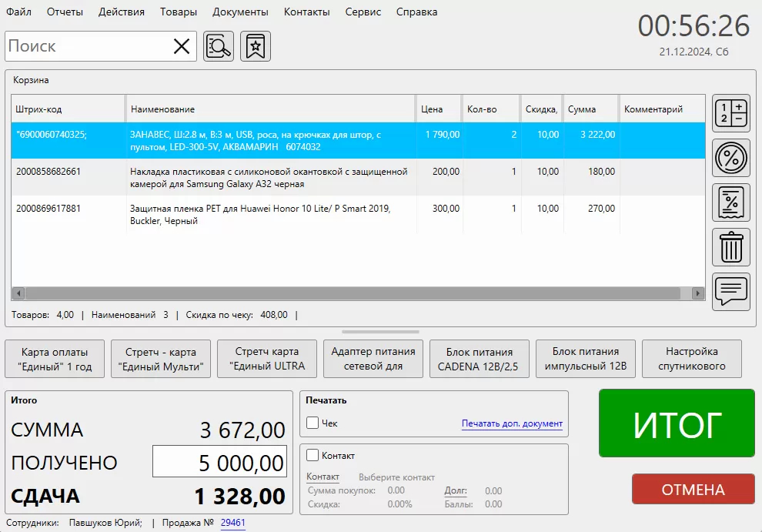Click the Скидка column header
This screenshot has width=762, height=532.
pyautogui.click(x=541, y=109)
